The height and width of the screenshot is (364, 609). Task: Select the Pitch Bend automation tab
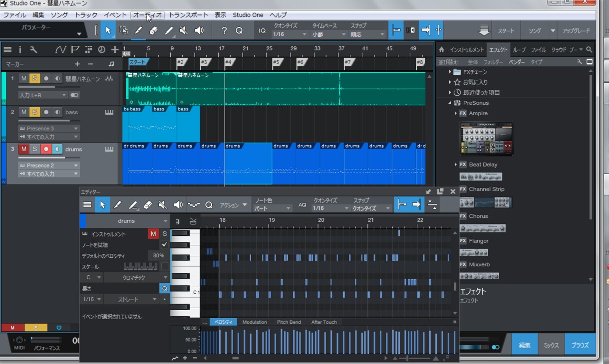289,322
